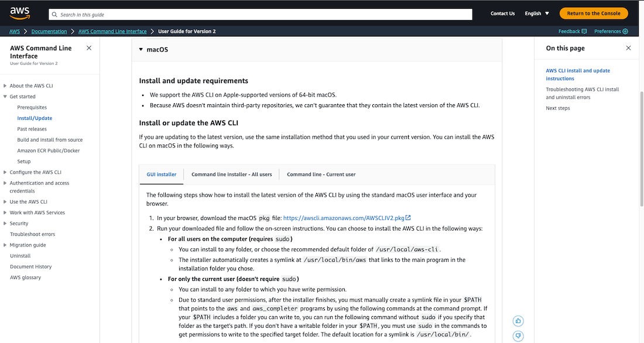Collapse the macOS section
The image size is (644, 343).
pyautogui.click(x=141, y=50)
